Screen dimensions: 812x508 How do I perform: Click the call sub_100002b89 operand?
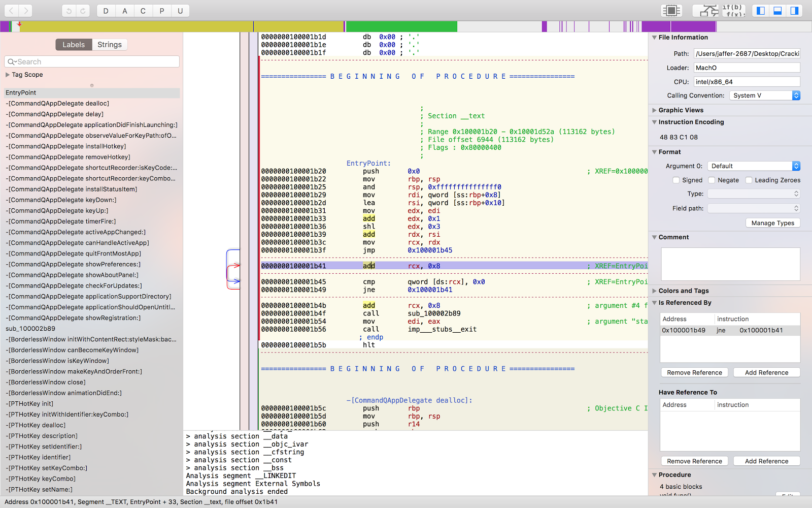point(434,314)
